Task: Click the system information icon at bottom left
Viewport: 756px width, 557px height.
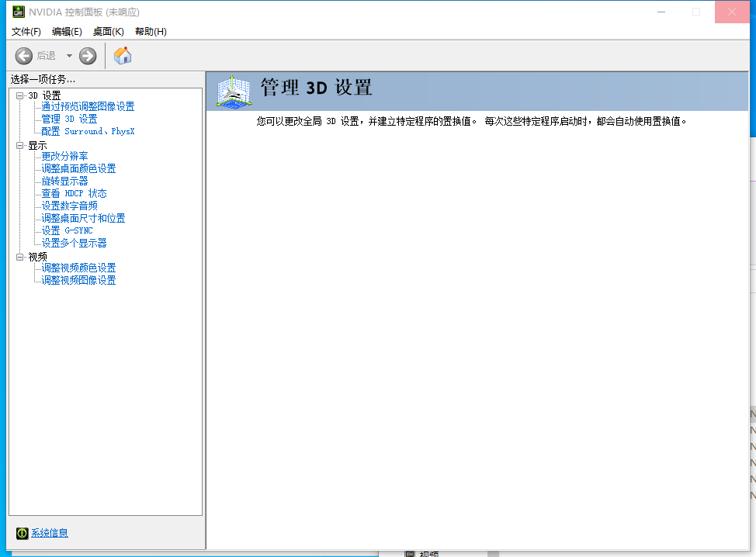Action: pyautogui.click(x=23, y=533)
